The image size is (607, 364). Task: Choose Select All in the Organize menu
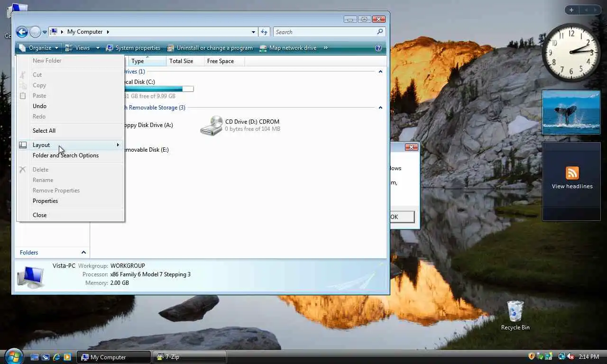pyautogui.click(x=70, y=131)
